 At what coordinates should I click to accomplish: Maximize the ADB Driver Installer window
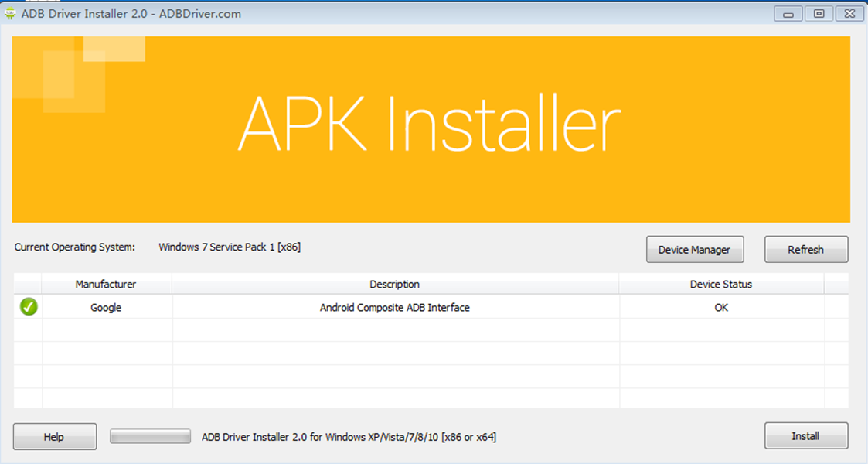coord(819,13)
